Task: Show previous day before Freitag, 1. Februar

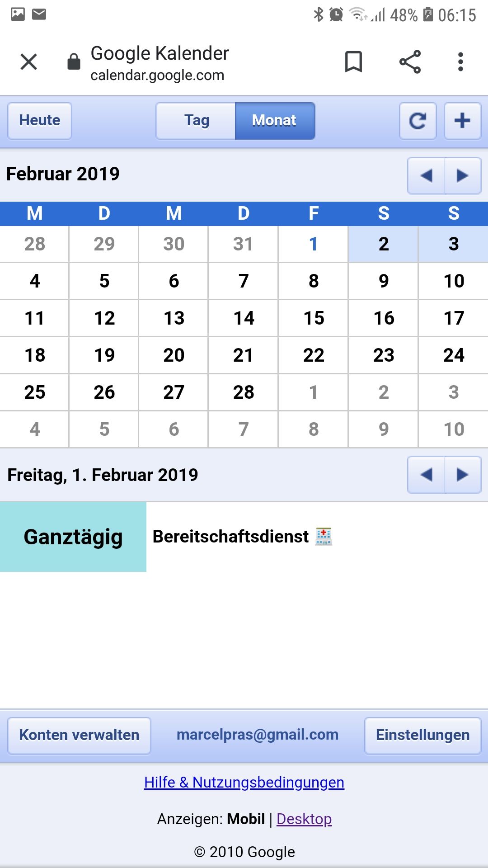Action: [426, 475]
